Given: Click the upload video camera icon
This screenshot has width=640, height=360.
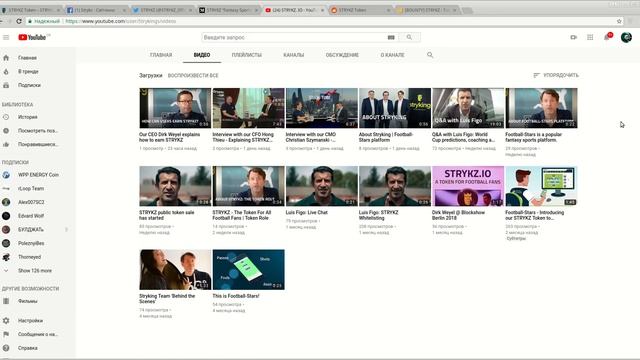Looking at the screenshot, I should 573,37.
